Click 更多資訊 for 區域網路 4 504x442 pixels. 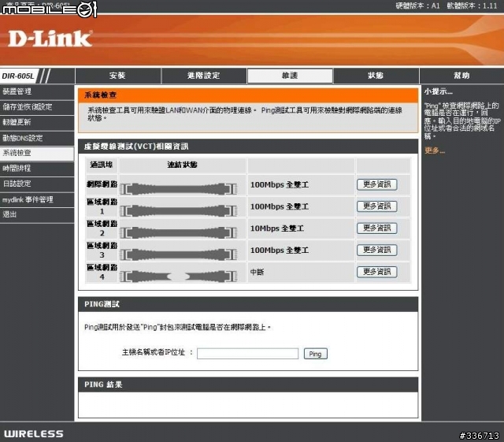point(377,272)
